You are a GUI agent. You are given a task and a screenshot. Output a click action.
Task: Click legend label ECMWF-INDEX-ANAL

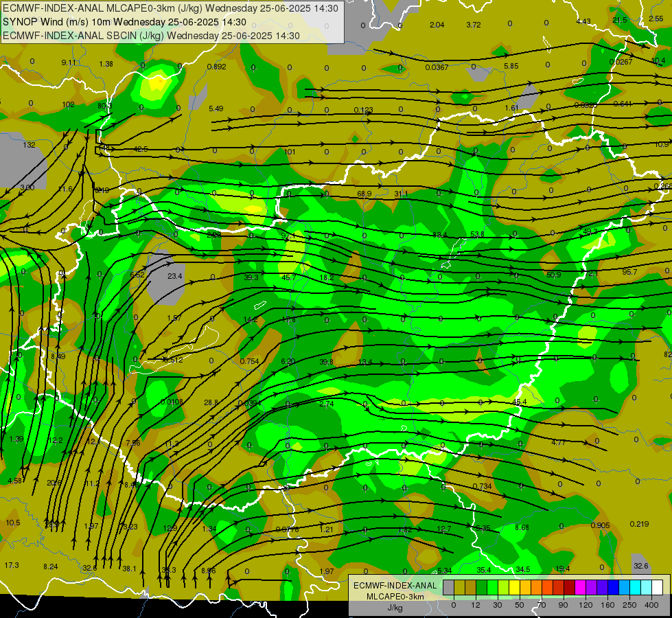click(x=395, y=586)
